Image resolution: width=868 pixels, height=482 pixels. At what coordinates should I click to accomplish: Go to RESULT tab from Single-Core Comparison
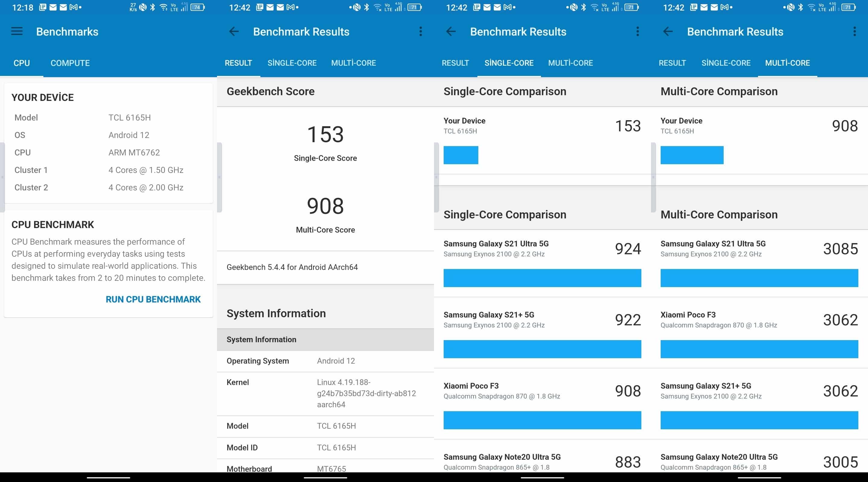tap(455, 63)
